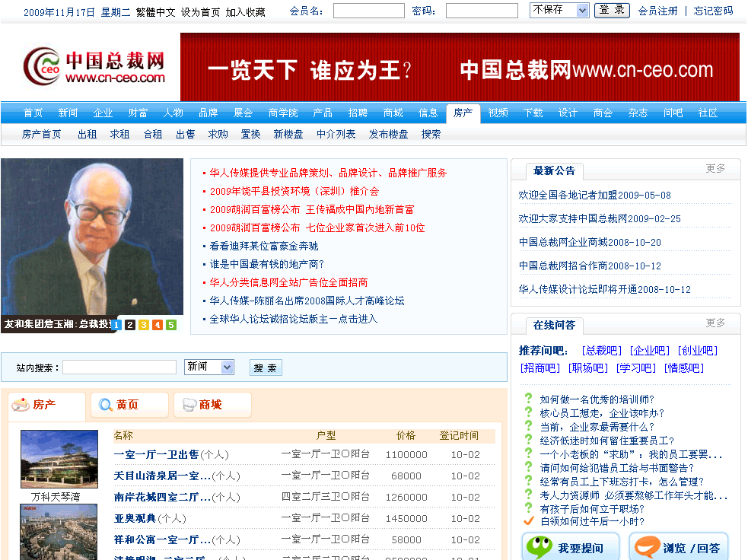Click the 房产 tab cake icon
748x560 pixels.
[x=21, y=405]
